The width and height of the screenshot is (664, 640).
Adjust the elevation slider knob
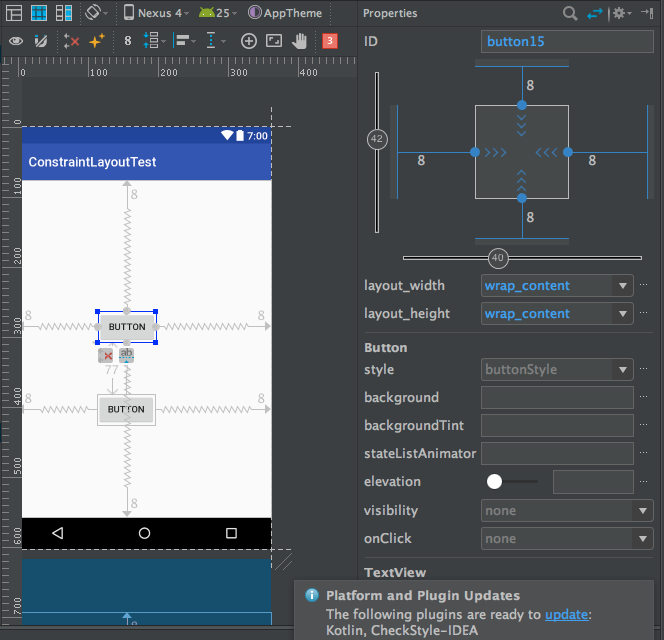(494, 482)
